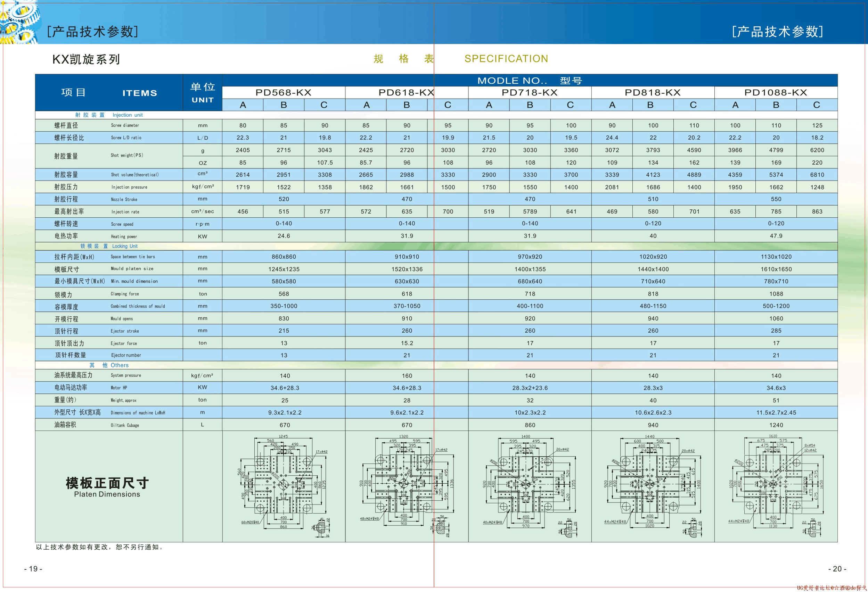The height and width of the screenshot is (592, 868).
Task: Click the 780x710 mould dimension cell
Action: 776,282
